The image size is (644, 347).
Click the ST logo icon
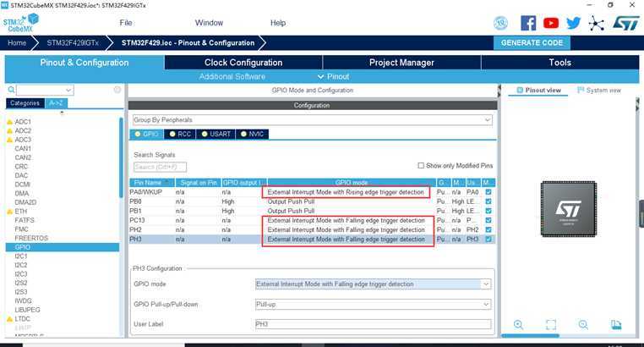click(626, 24)
